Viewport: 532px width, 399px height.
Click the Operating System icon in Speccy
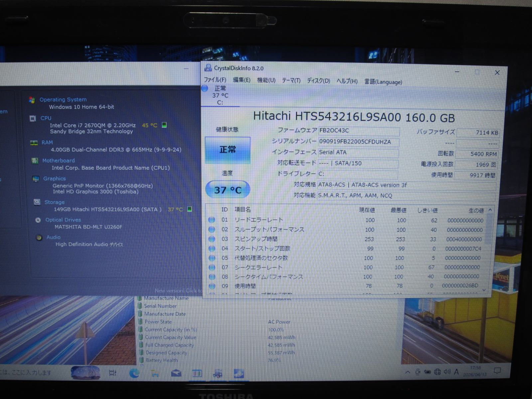(32, 100)
